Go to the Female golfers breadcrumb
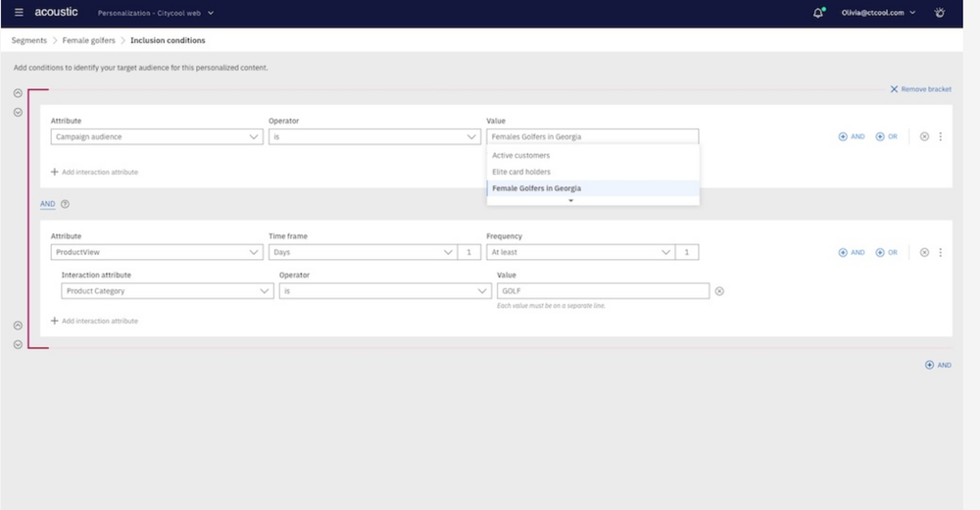This screenshot has height=510, width=980. pyautogui.click(x=89, y=40)
